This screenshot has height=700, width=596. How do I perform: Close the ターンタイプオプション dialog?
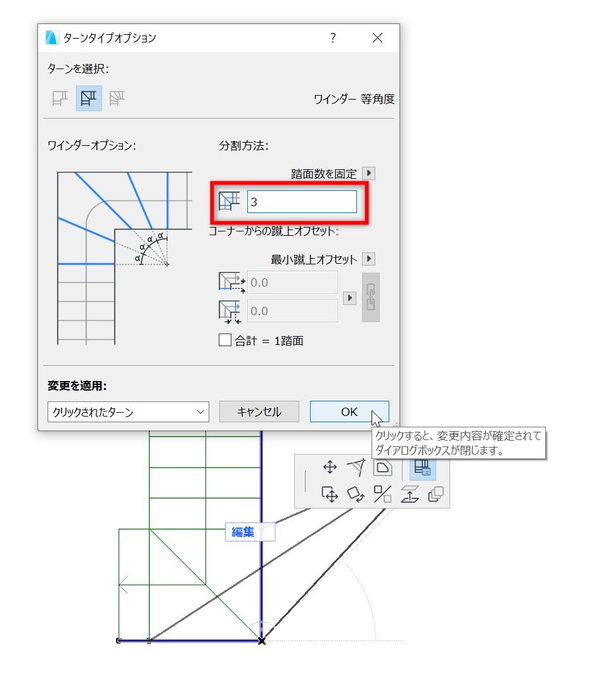tap(378, 38)
